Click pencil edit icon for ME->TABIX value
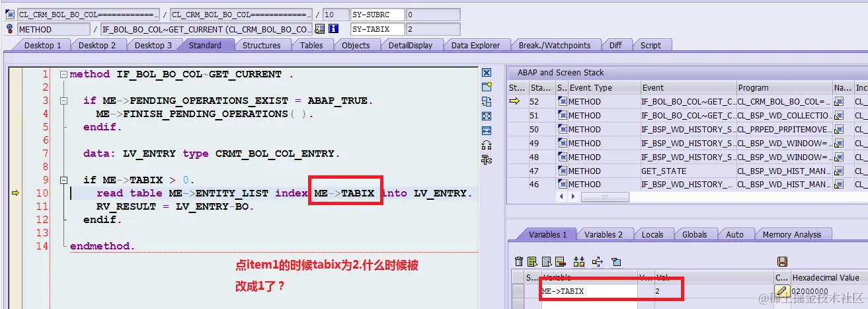This screenshot has height=309, width=868. 781,291
